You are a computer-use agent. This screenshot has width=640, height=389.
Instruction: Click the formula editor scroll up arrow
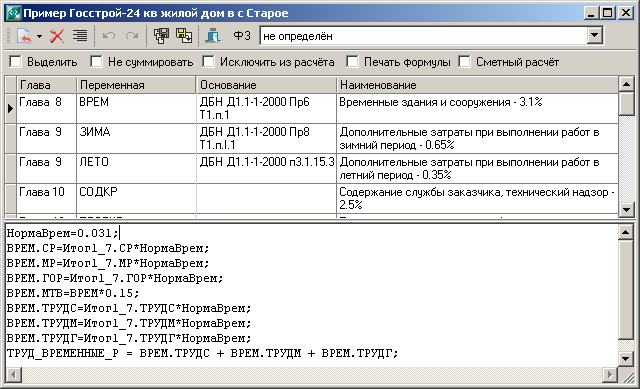[x=626, y=232]
